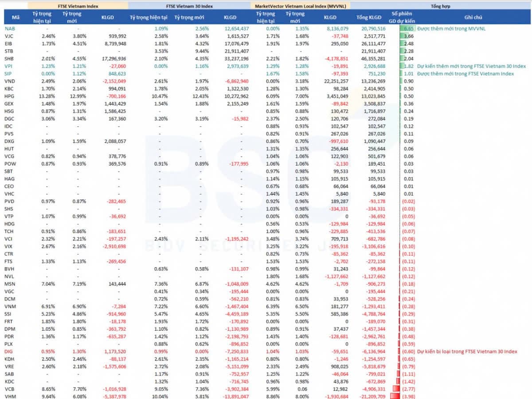Click the value 13.28% in HPG row
The image size is (532, 399).
coord(47,96)
